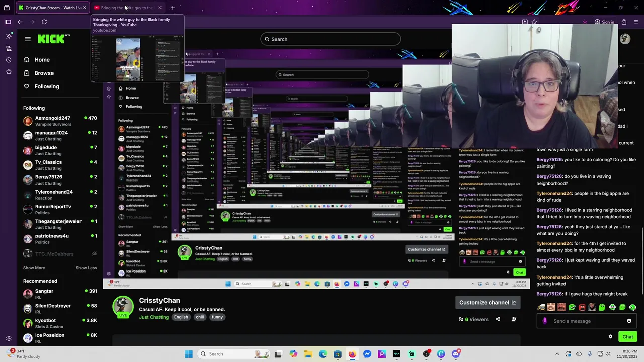Toggle the Kick sidebar hamburger menu
This screenshot has width=644, height=362.
(x=28, y=39)
